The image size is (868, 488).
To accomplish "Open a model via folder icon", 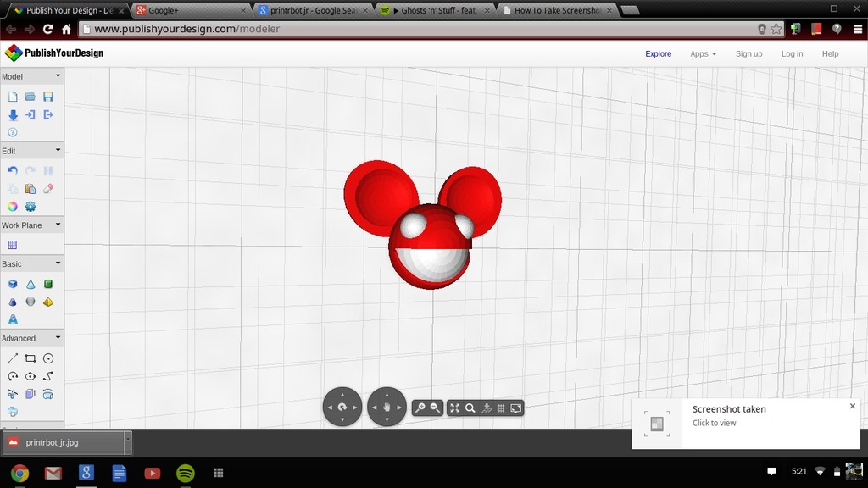I will click(x=31, y=97).
